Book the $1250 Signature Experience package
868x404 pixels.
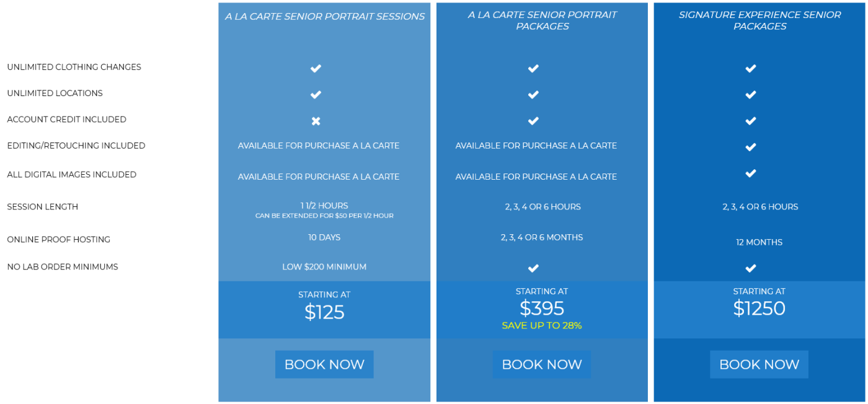(759, 364)
